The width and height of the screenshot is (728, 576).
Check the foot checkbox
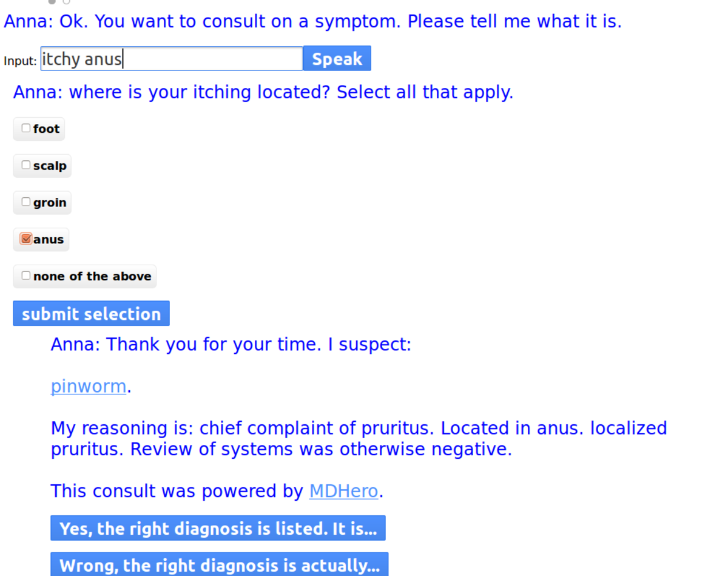click(26, 128)
